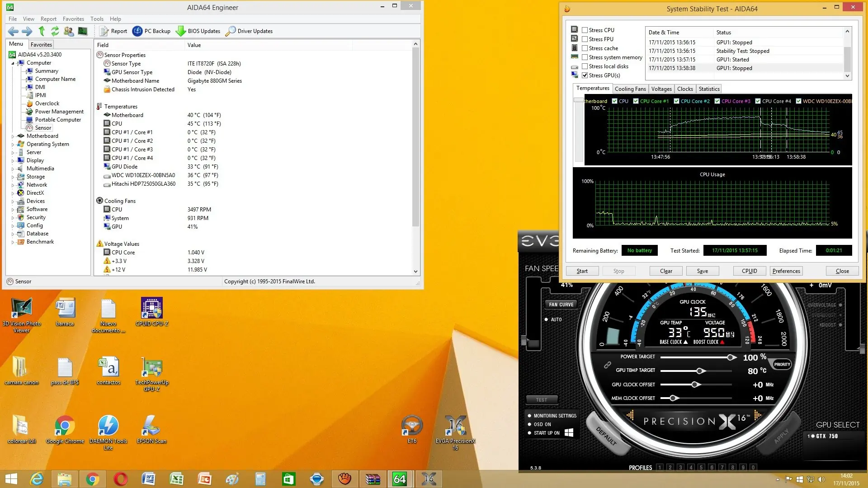Expand the Display tree node
Viewport: 868px width, 488px height.
[13, 160]
